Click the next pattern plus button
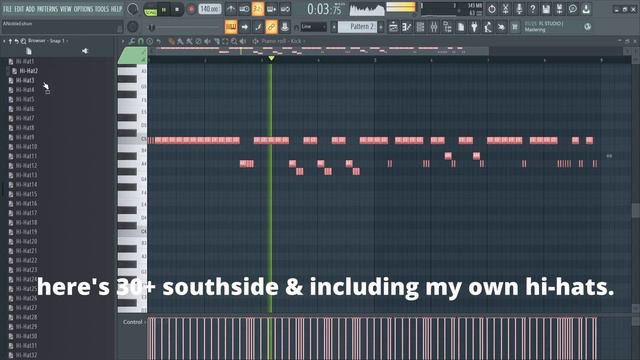The width and height of the screenshot is (640, 360). pos(381,27)
